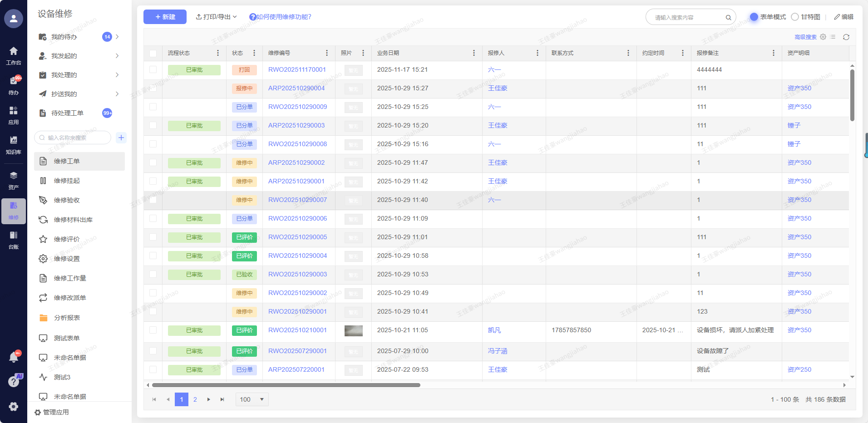Tick the checkbox for row RWO202511170001
This screenshot has height=423, width=868.
[153, 69]
